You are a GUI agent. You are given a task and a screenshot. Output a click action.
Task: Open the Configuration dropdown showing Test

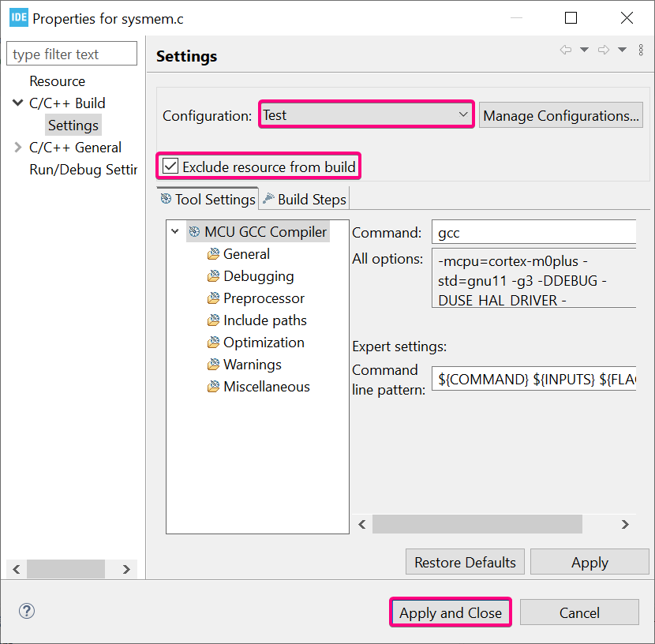click(x=366, y=115)
